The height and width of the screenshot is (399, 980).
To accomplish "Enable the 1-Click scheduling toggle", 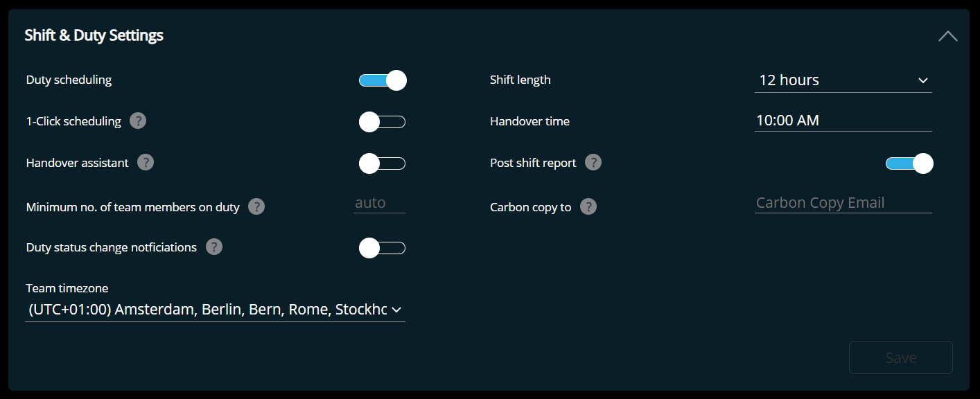I will [x=383, y=123].
